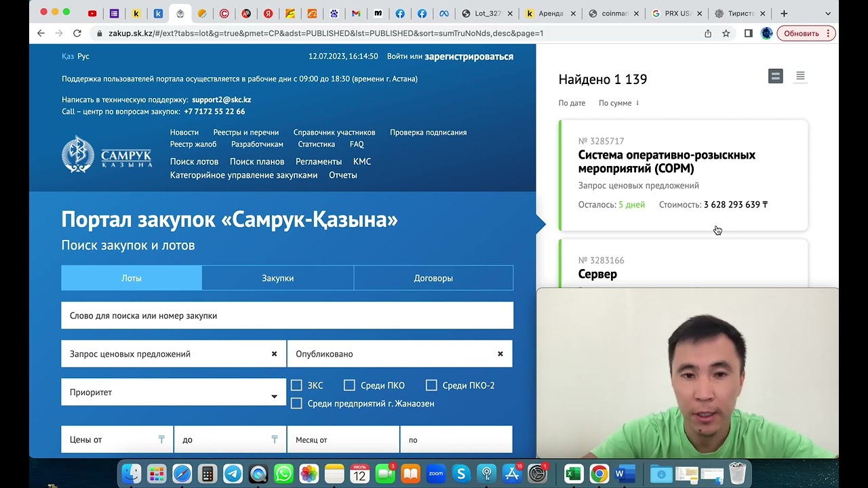Reload the page with browser refresh icon
This screenshot has height=488, width=868.
[x=77, y=33]
